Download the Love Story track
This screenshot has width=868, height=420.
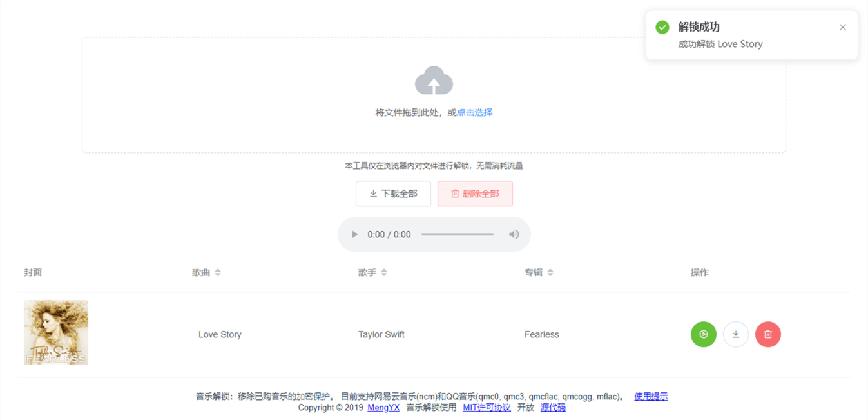tap(736, 334)
